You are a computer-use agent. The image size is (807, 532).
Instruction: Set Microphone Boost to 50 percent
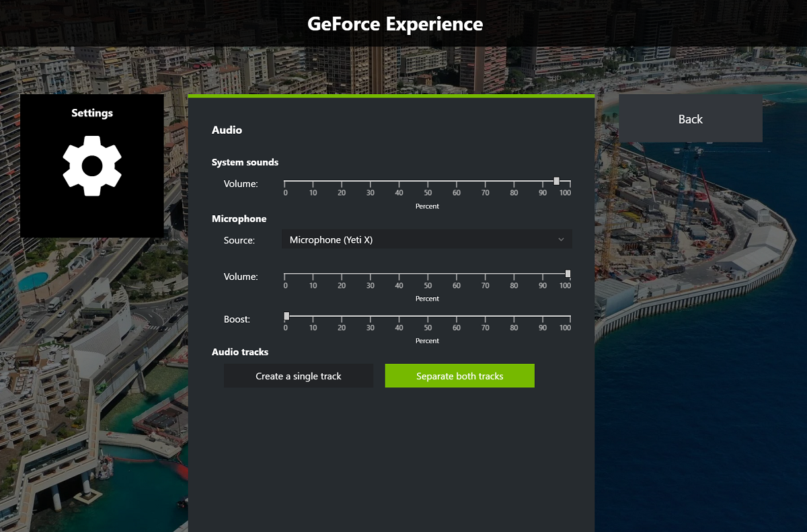[x=428, y=317]
